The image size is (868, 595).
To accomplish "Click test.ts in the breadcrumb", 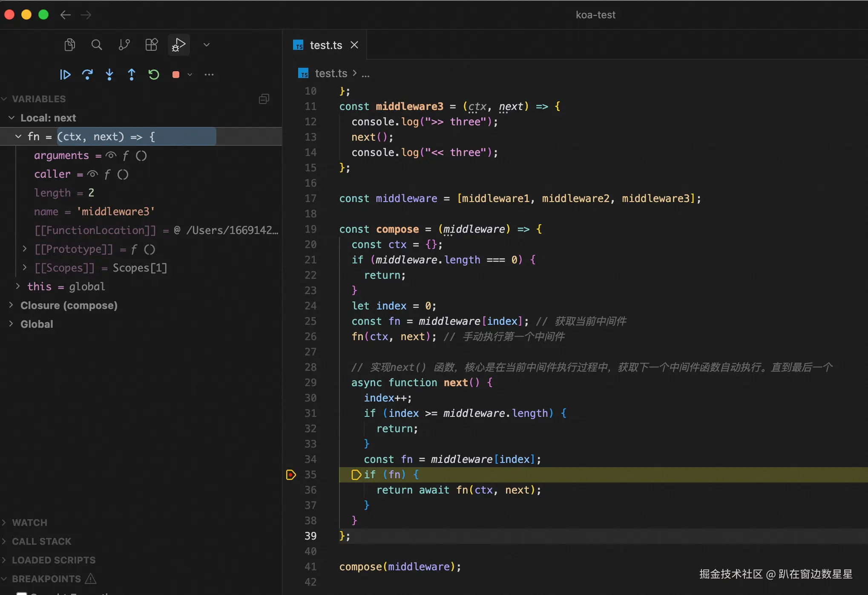I will point(331,74).
